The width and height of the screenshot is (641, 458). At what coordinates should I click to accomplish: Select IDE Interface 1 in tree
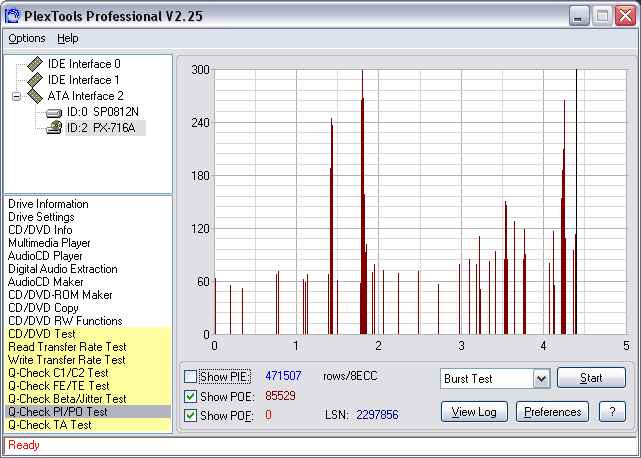point(83,80)
